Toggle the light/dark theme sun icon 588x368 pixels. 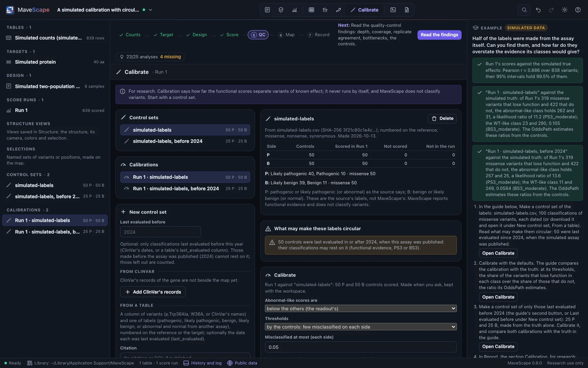tap(564, 10)
